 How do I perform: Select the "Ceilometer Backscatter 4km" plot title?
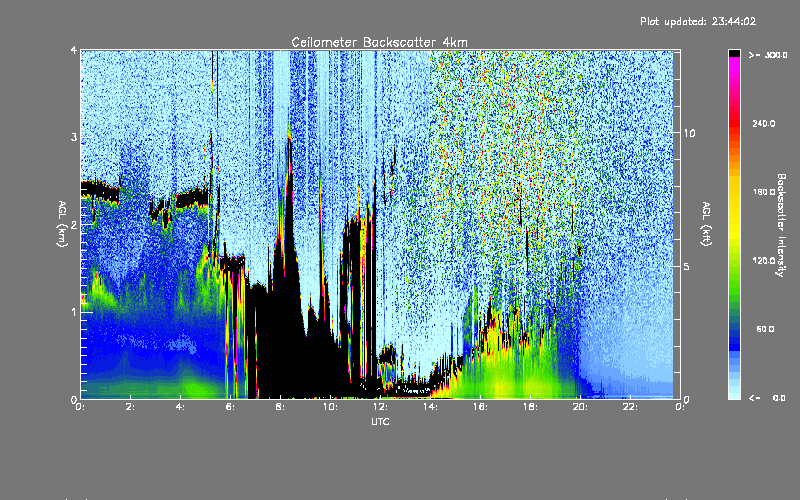pos(379,42)
